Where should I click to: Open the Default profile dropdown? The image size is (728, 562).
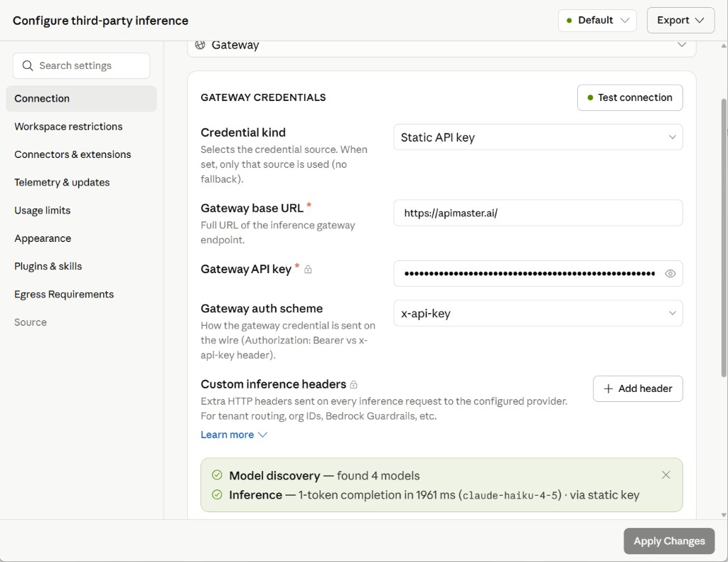597,21
